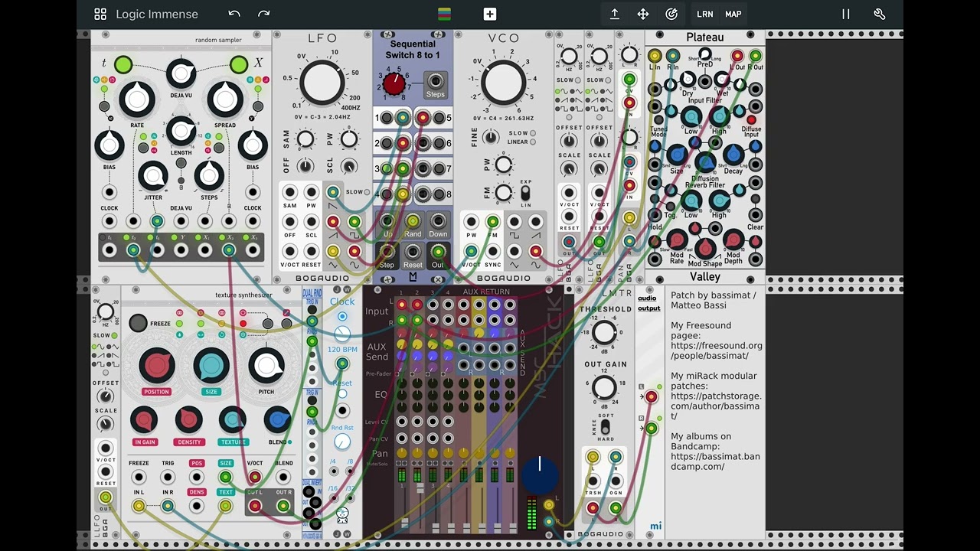Screen dimensions: 980x551
Task: Click the large LFO frequency knob
Action: 322,83
